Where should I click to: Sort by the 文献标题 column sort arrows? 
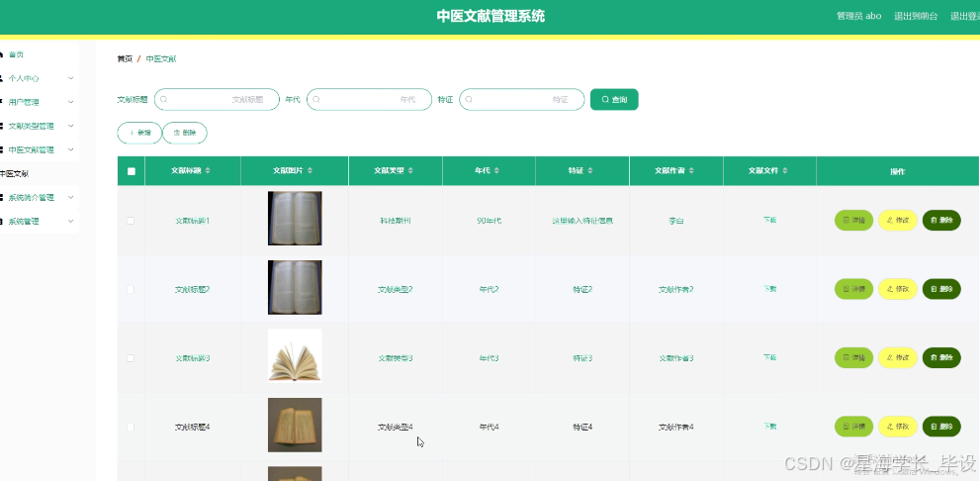pyautogui.click(x=208, y=171)
